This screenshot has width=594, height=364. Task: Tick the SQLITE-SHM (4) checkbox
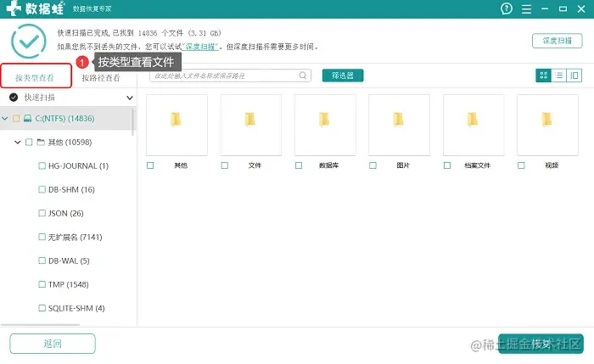click(42, 308)
